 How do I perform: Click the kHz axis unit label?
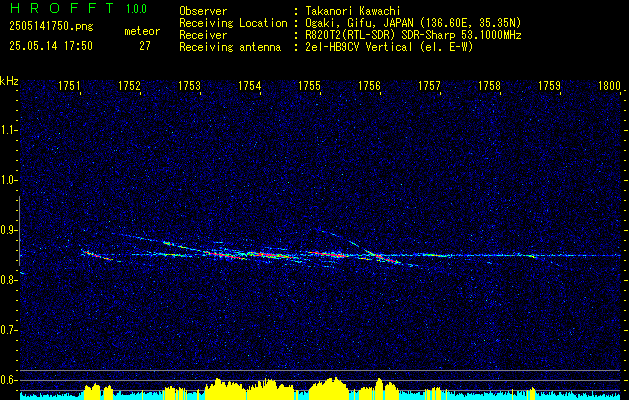(x=9, y=81)
